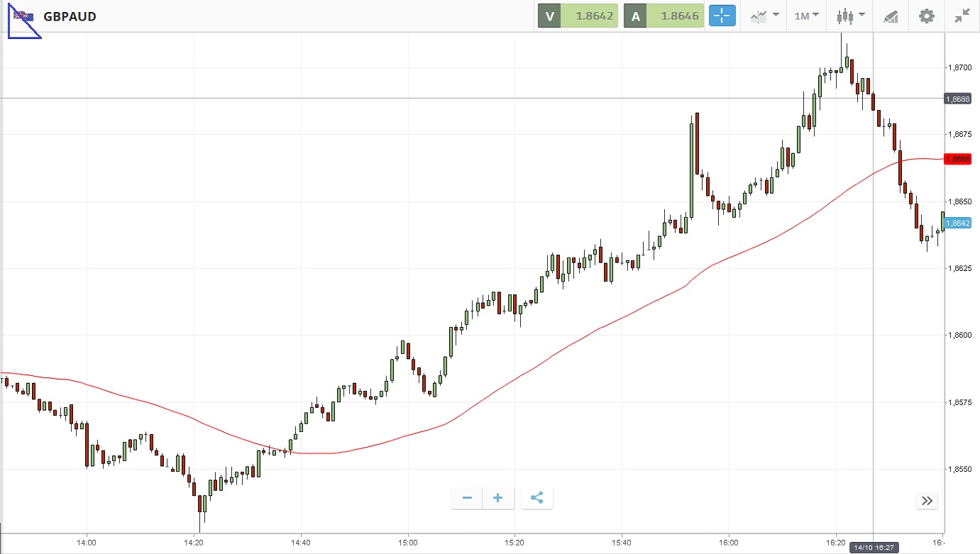This screenshot has width=980, height=554.
Task: Toggle the blue crosshair cursor tool
Action: pos(722,16)
